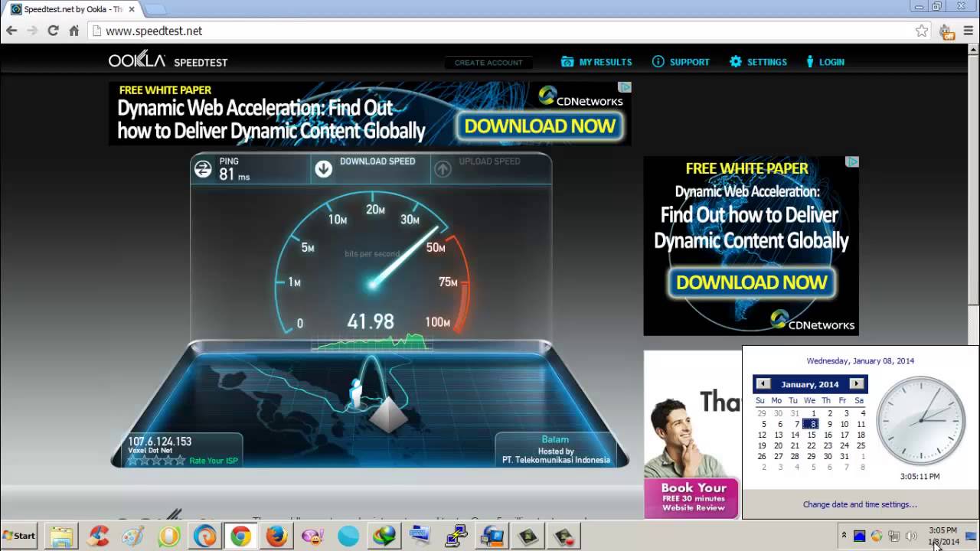Show hidden system tray icons
The width and height of the screenshot is (980, 551).
tap(844, 536)
